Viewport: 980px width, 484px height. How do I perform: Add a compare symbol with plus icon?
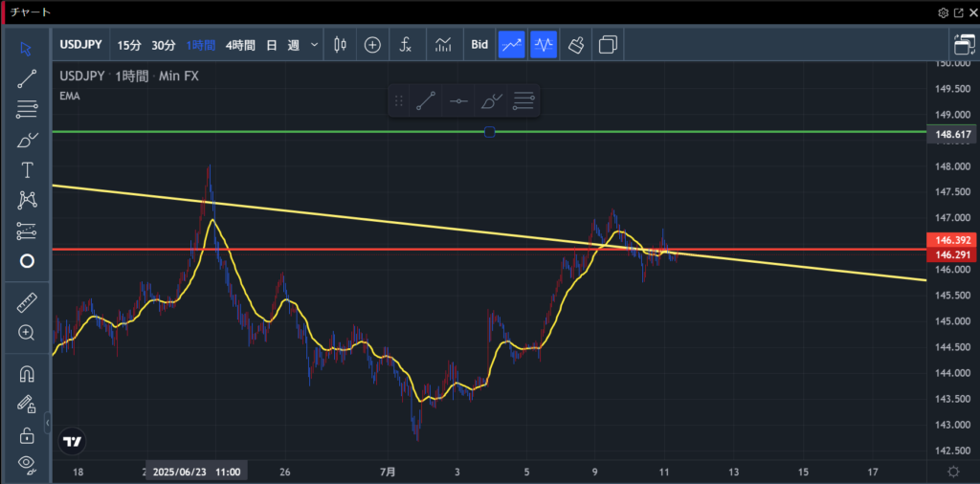[372, 45]
